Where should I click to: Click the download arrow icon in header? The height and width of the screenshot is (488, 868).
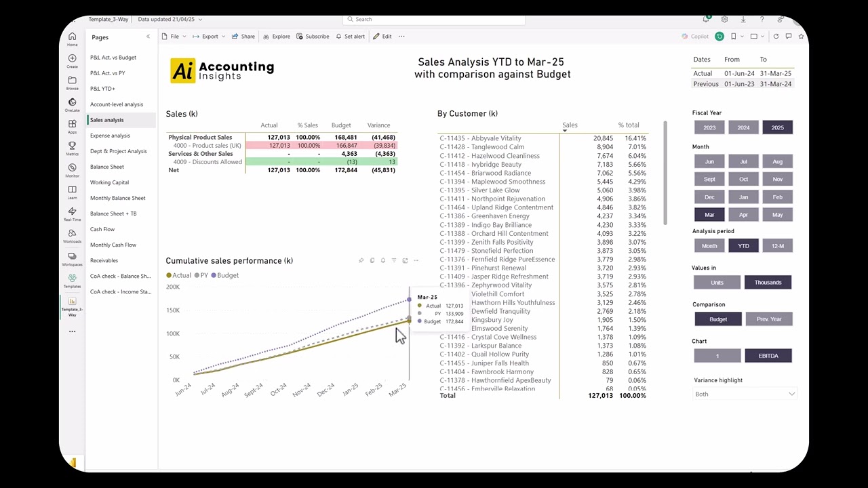[743, 19]
